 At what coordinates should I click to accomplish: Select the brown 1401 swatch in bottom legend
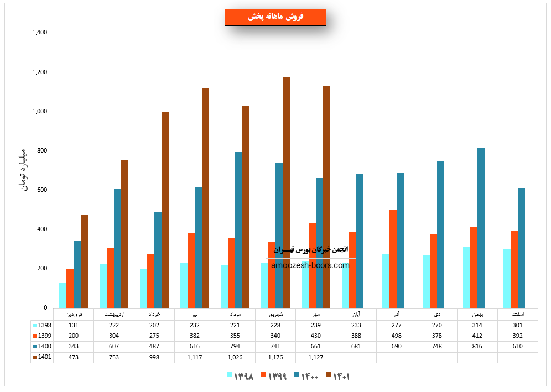329,376
